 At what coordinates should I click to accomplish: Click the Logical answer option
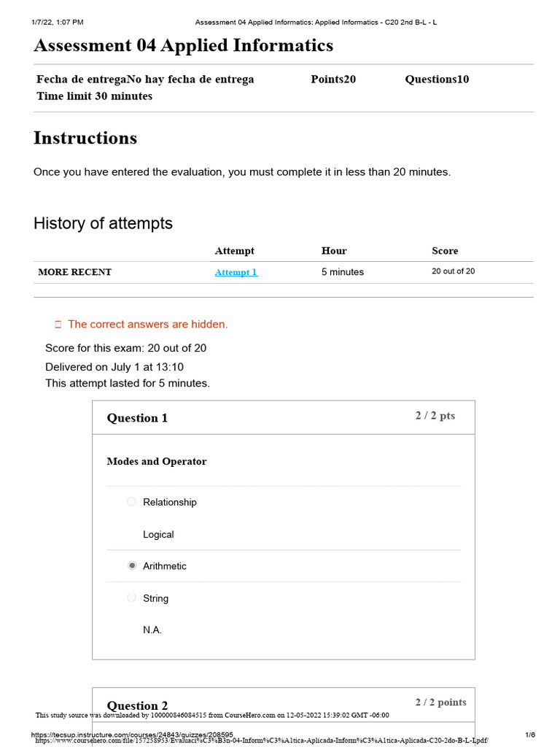point(158,535)
